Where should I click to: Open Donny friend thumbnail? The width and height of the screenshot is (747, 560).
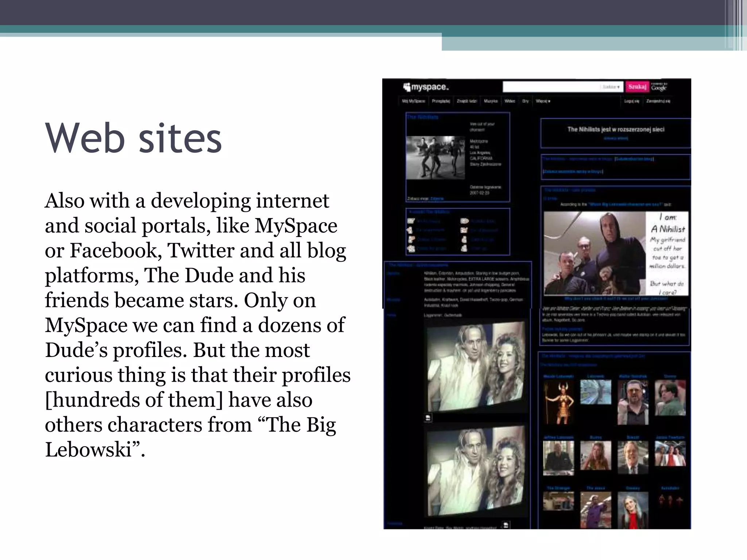click(670, 397)
